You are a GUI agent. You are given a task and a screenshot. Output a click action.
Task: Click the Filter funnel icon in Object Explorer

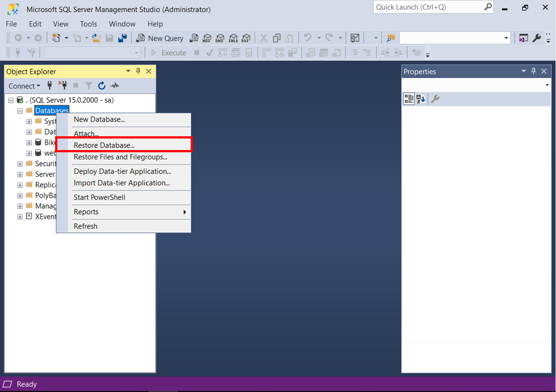(89, 86)
